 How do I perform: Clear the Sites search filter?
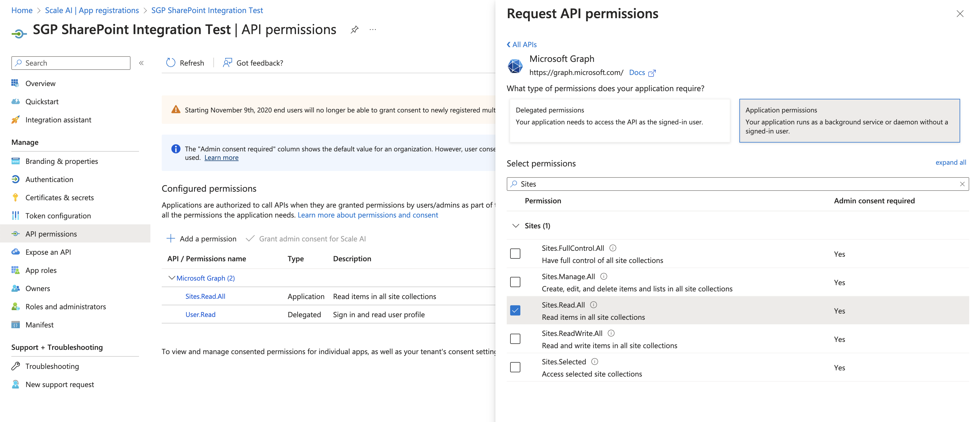[962, 184]
